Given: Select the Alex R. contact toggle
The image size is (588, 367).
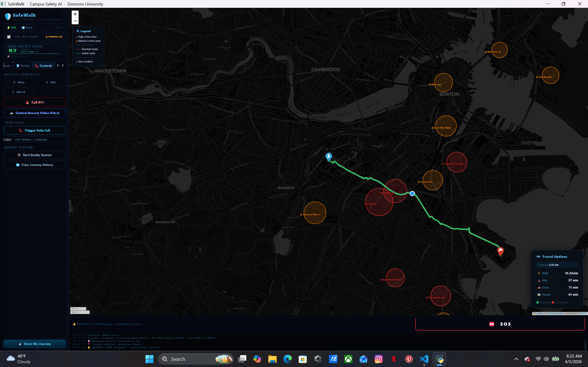Looking at the screenshot, I should coord(19,92).
